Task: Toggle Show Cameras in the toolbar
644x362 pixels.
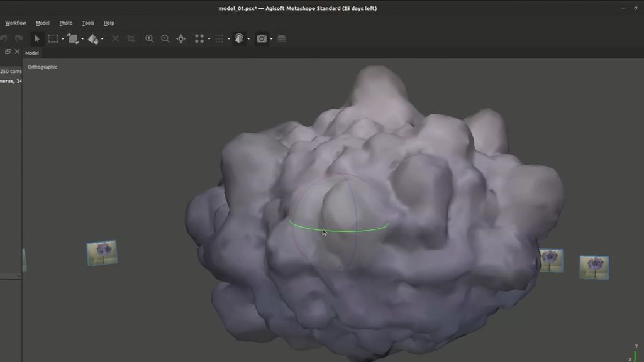Action: point(261,39)
